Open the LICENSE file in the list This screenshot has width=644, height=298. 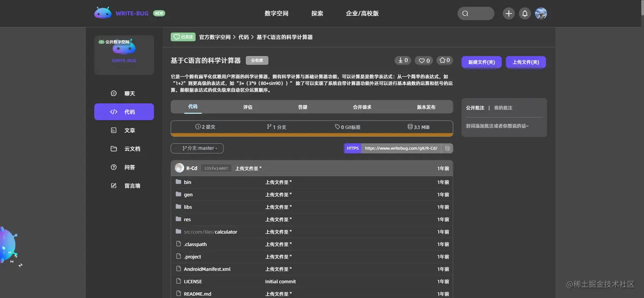[193, 281]
